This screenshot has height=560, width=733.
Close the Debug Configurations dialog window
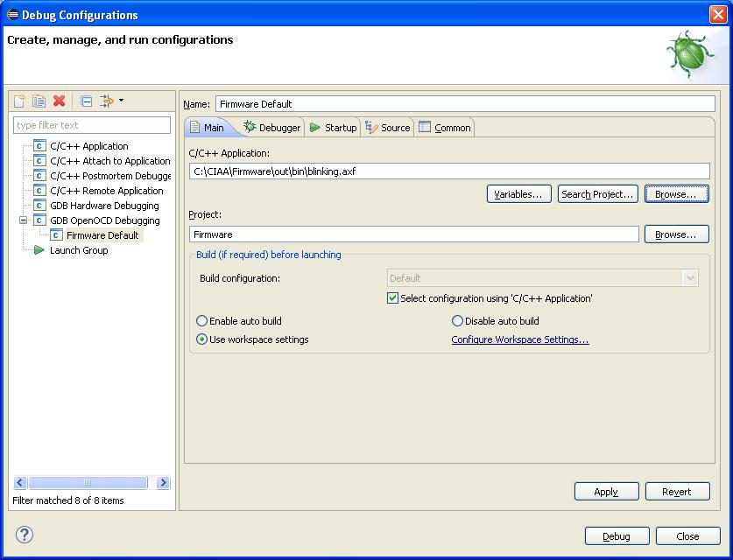pos(717,15)
